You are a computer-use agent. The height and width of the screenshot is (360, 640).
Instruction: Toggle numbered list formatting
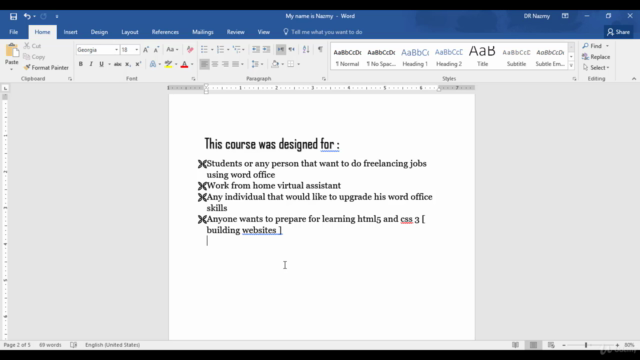point(220,50)
